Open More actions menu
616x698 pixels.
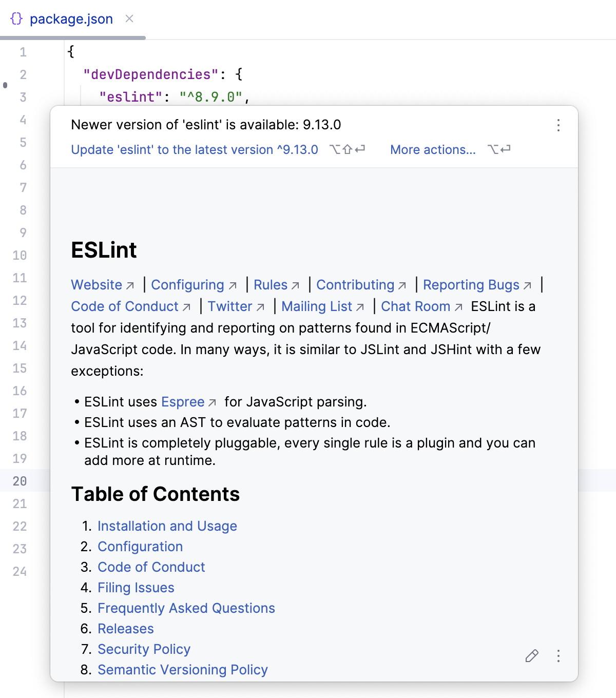point(433,150)
